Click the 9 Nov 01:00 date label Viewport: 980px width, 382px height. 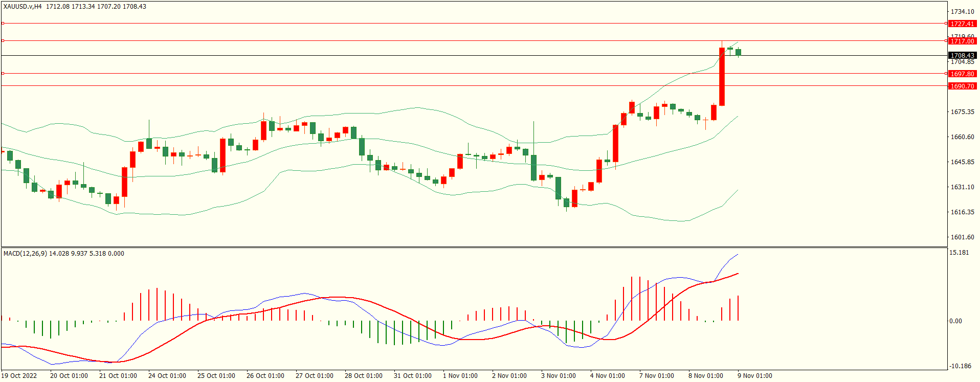[754, 376]
